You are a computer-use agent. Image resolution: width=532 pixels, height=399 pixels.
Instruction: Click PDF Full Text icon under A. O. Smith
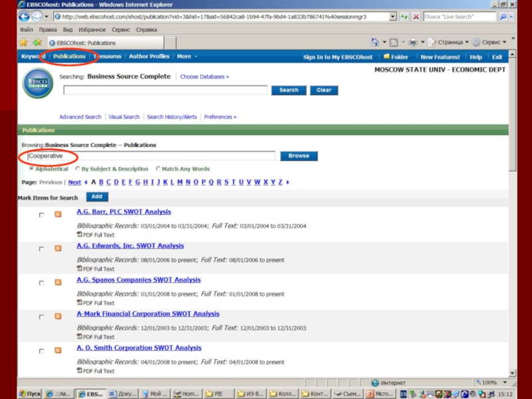tap(79, 370)
